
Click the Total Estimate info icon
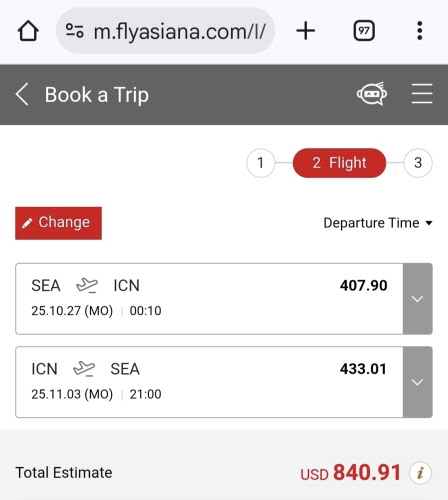coord(420,473)
